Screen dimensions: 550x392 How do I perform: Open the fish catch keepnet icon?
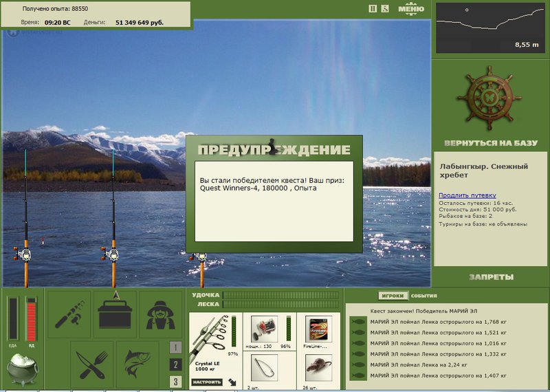pyautogui.click(x=138, y=364)
